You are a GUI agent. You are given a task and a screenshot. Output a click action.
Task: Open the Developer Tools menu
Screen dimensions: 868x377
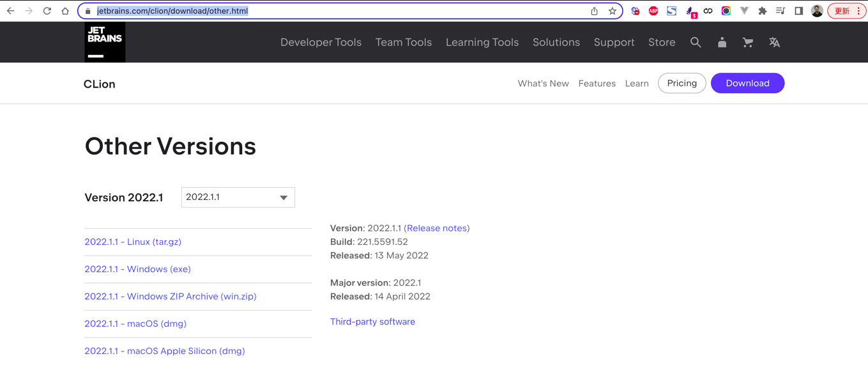(x=321, y=42)
